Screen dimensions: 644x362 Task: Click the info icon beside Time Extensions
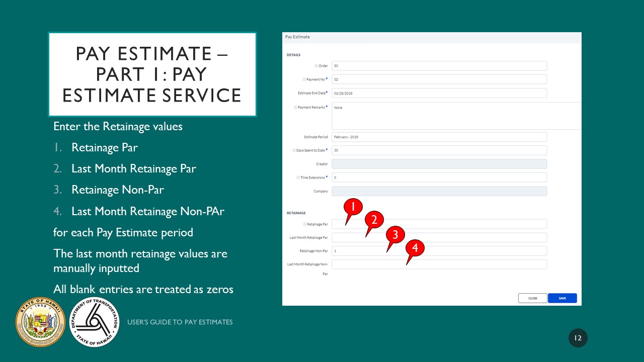(x=298, y=177)
